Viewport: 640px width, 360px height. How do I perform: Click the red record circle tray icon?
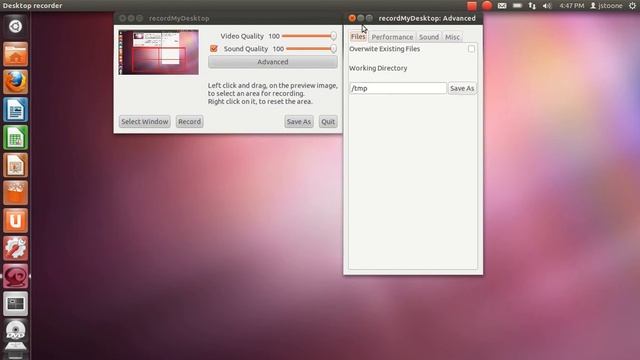[487, 6]
